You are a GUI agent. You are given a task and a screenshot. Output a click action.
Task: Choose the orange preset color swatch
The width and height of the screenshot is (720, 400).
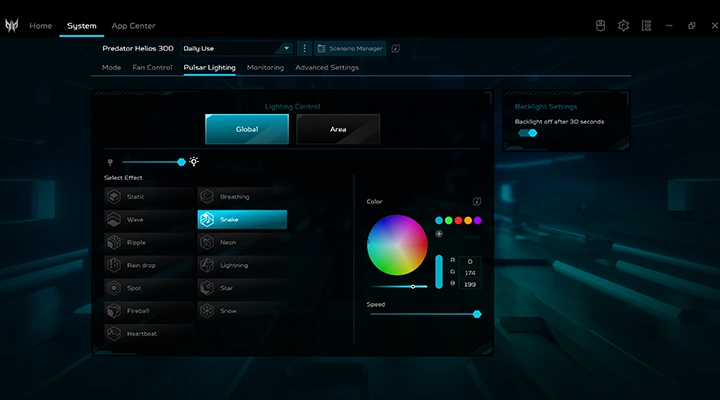pos(468,220)
